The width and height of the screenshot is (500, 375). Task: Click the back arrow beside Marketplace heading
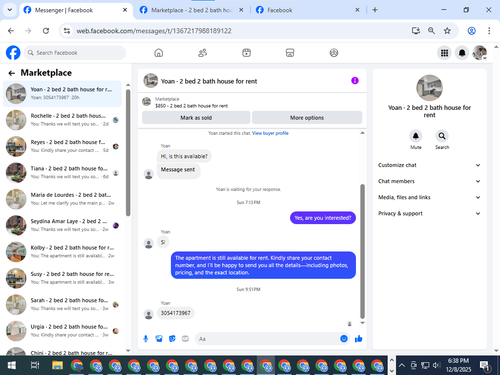12,73
